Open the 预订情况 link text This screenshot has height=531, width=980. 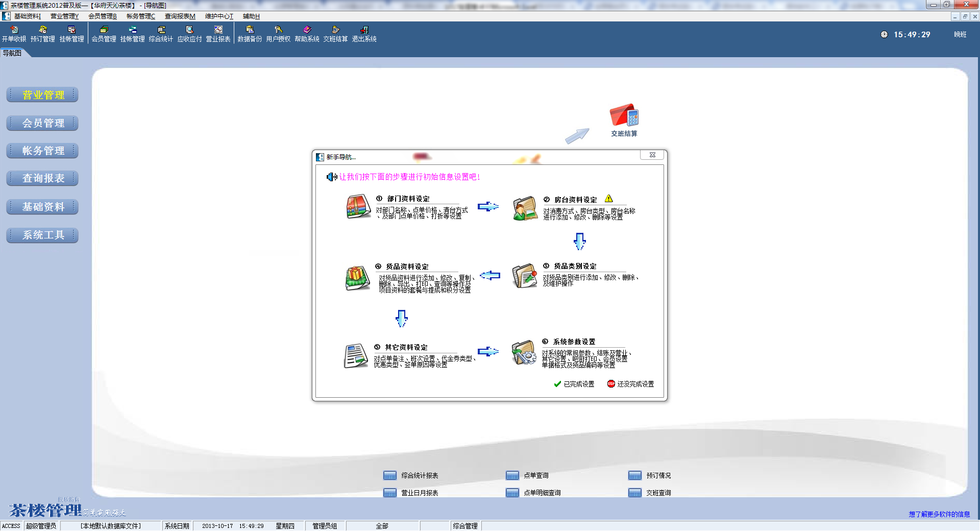point(658,475)
